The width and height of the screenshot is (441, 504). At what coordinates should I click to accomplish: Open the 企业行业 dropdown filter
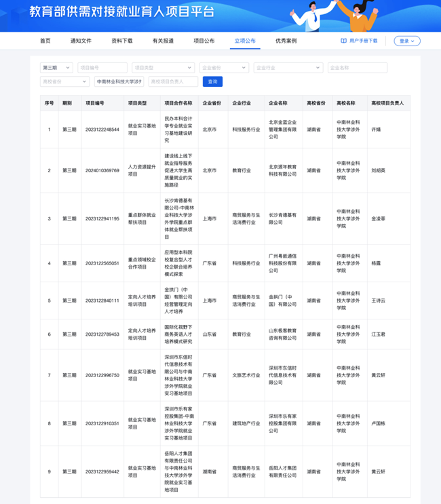coord(288,68)
